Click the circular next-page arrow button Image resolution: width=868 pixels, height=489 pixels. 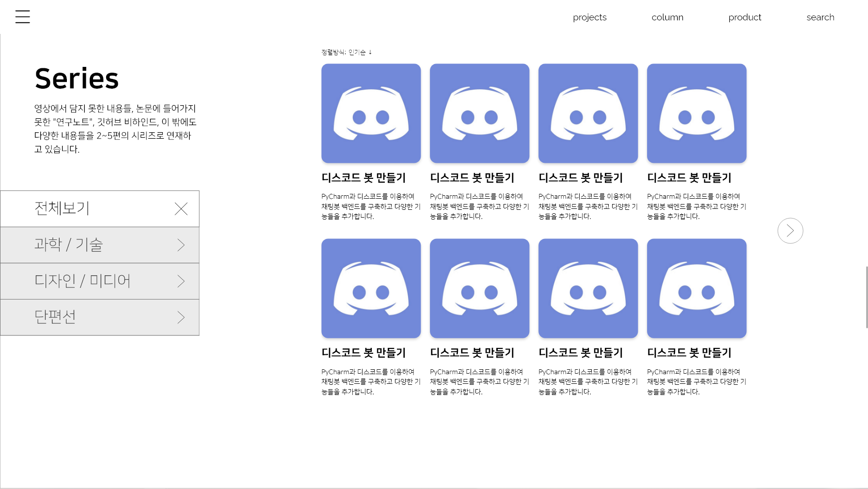click(790, 231)
